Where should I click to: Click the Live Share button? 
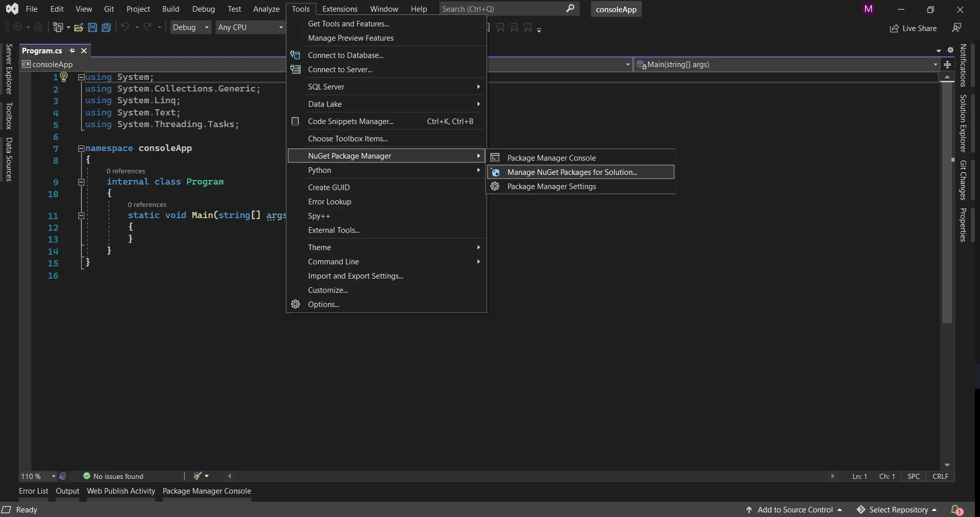[913, 28]
